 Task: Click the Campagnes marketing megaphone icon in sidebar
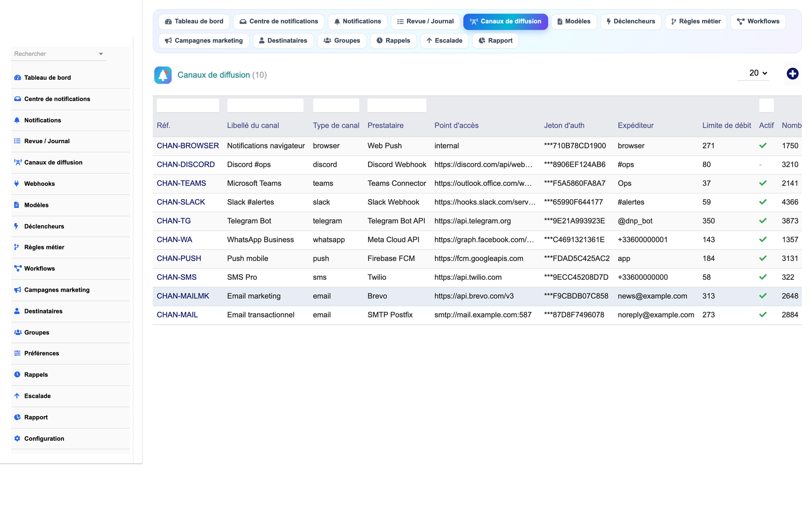click(18, 290)
